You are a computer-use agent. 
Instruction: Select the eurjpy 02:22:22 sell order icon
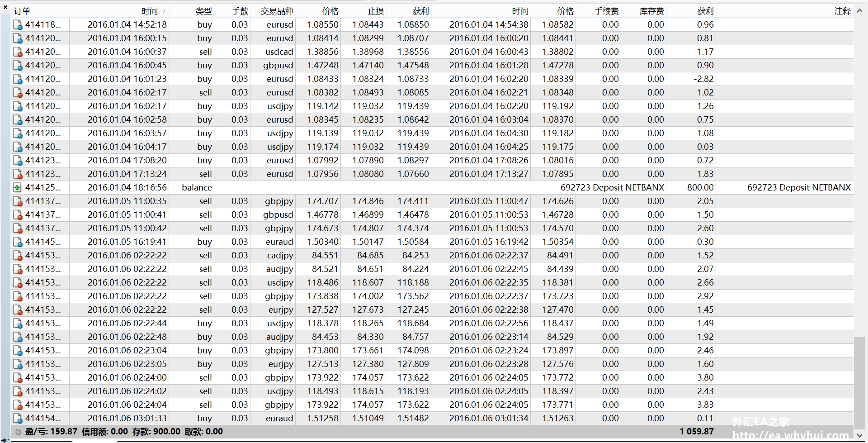point(18,310)
